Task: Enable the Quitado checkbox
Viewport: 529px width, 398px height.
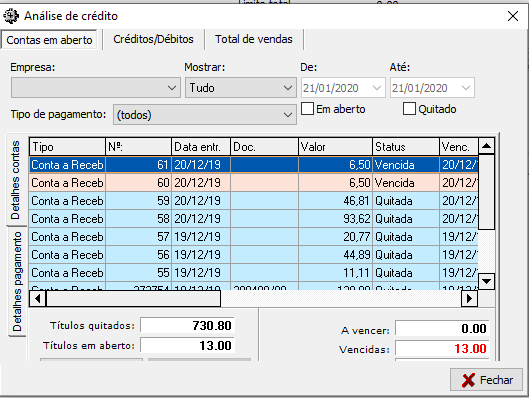Action: click(x=409, y=109)
